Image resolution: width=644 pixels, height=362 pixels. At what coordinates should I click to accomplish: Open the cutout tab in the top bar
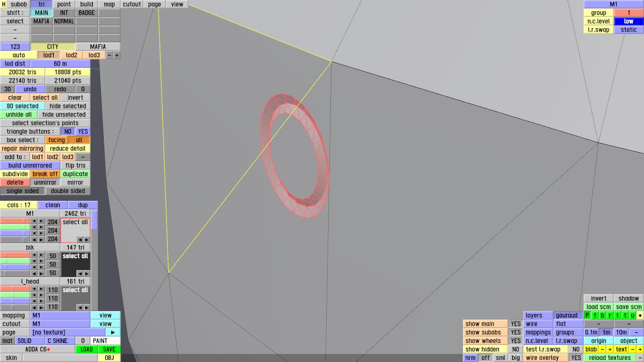click(132, 4)
